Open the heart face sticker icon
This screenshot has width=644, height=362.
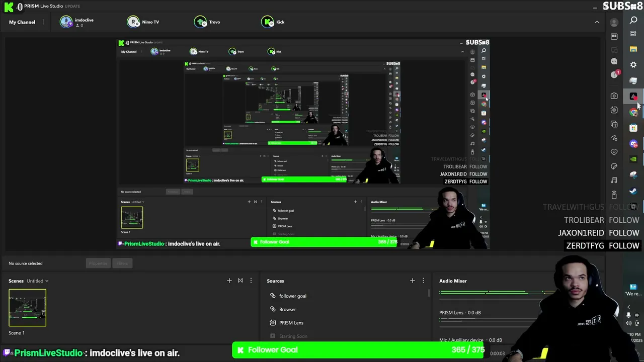coord(614,152)
